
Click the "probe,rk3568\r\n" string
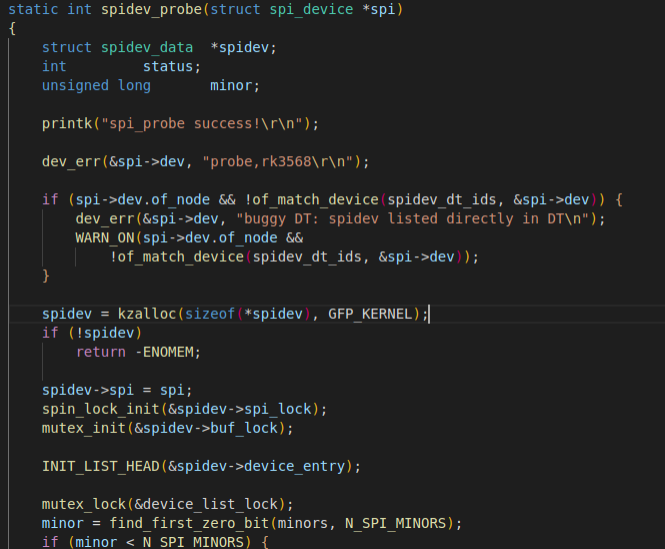(x=277, y=162)
